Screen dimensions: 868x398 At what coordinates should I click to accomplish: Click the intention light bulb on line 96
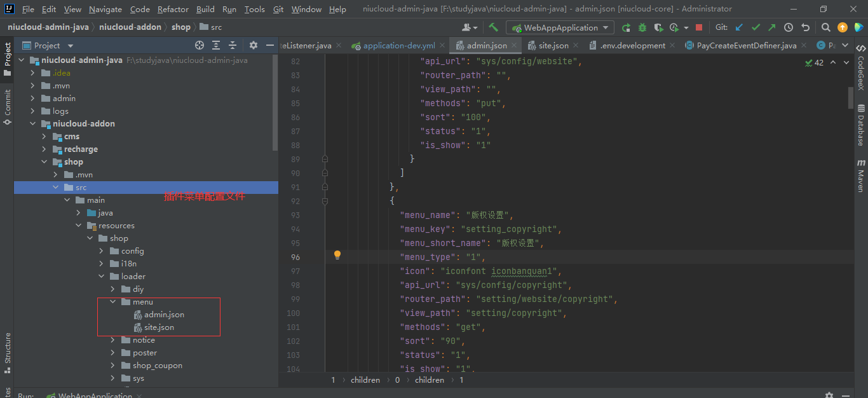point(337,255)
